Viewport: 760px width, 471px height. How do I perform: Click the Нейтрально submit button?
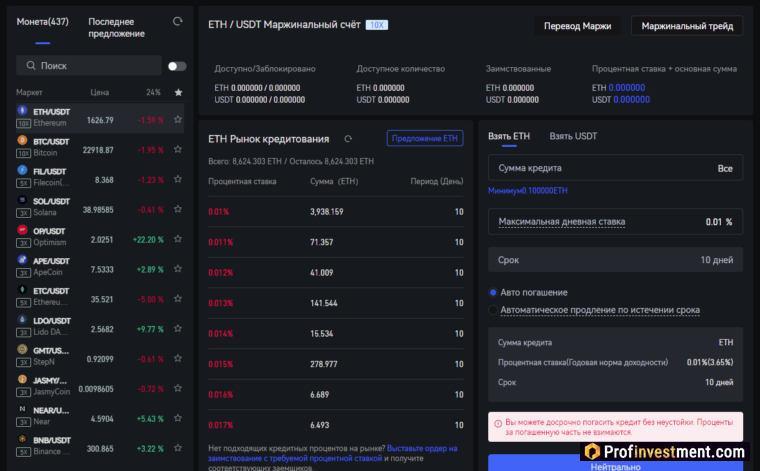coord(615,464)
